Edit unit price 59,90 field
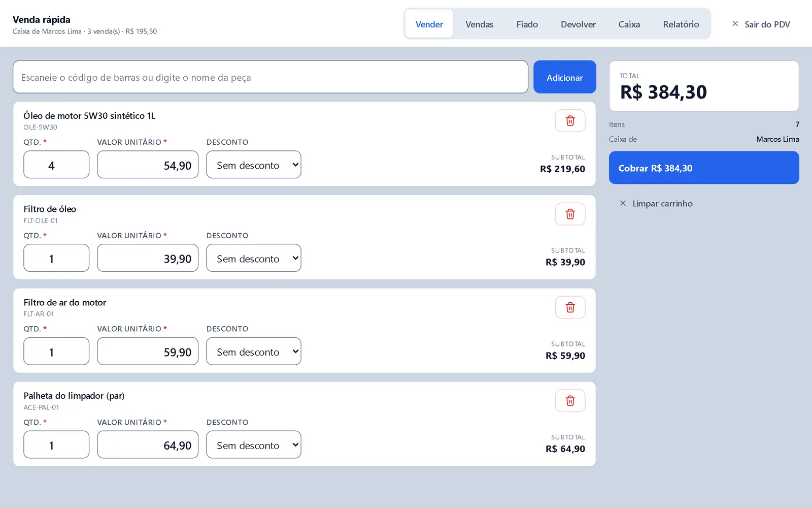 (148, 352)
